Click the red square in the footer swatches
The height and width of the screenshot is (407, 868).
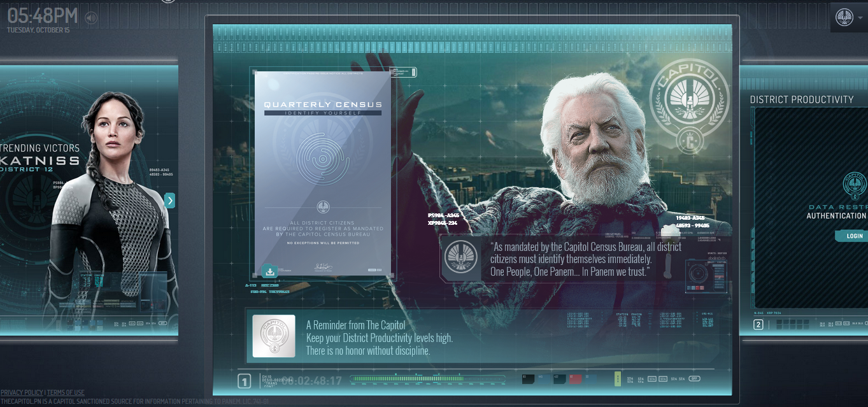575,379
